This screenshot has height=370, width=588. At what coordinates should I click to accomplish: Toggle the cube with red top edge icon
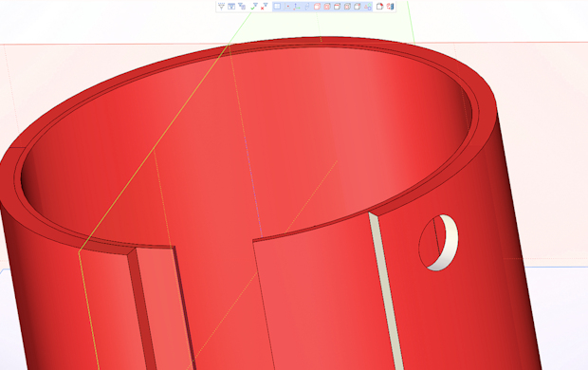(337, 7)
